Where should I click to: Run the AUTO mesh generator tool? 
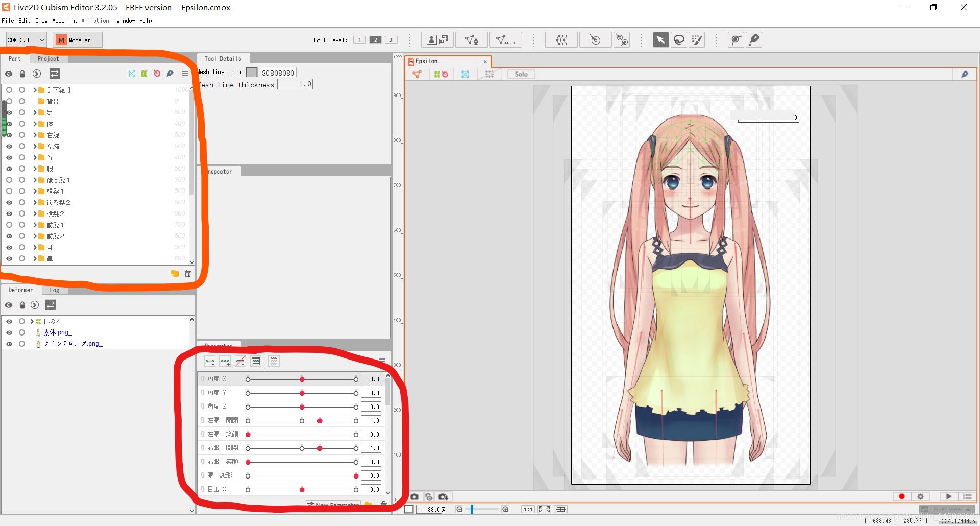click(x=505, y=40)
